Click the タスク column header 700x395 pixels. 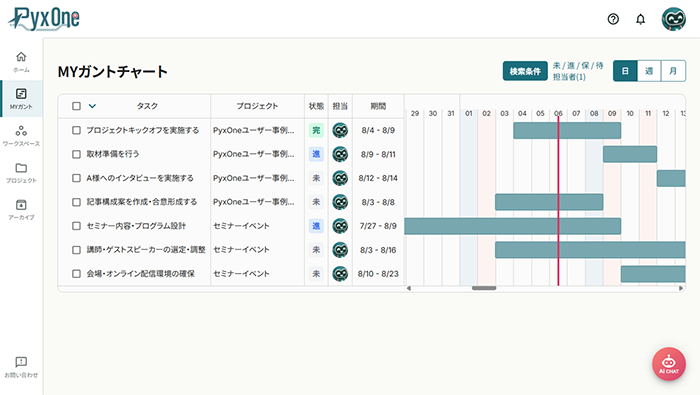[x=147, y=106]
